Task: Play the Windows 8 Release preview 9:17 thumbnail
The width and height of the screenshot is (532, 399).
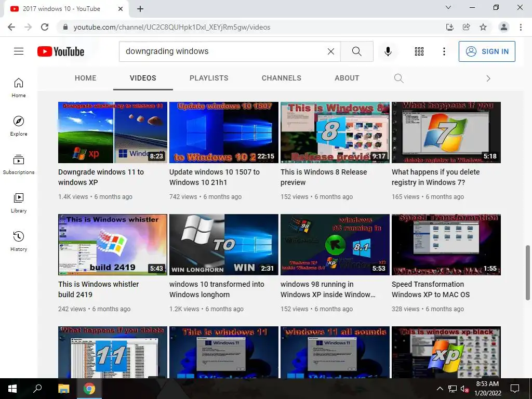Action: pos(335,132)
